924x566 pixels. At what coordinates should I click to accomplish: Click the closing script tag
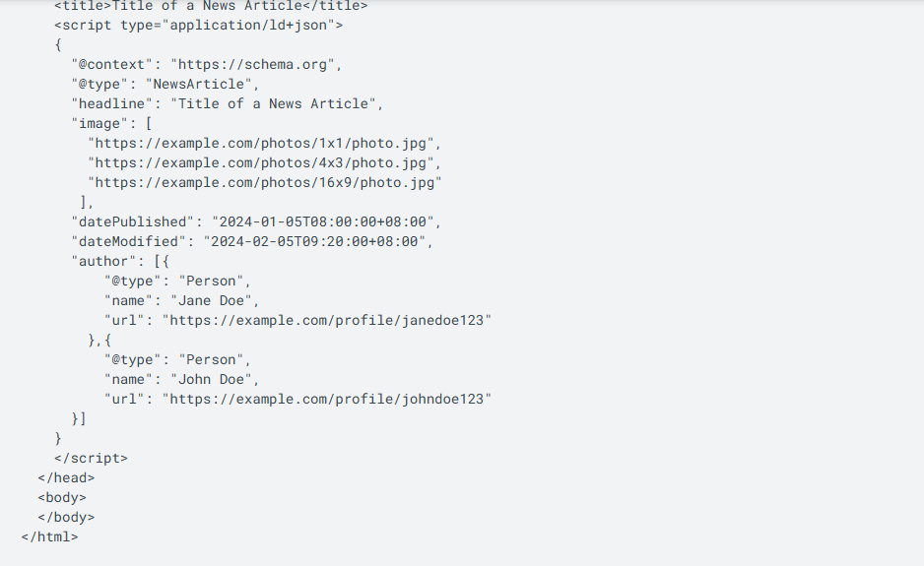(91, 459)
